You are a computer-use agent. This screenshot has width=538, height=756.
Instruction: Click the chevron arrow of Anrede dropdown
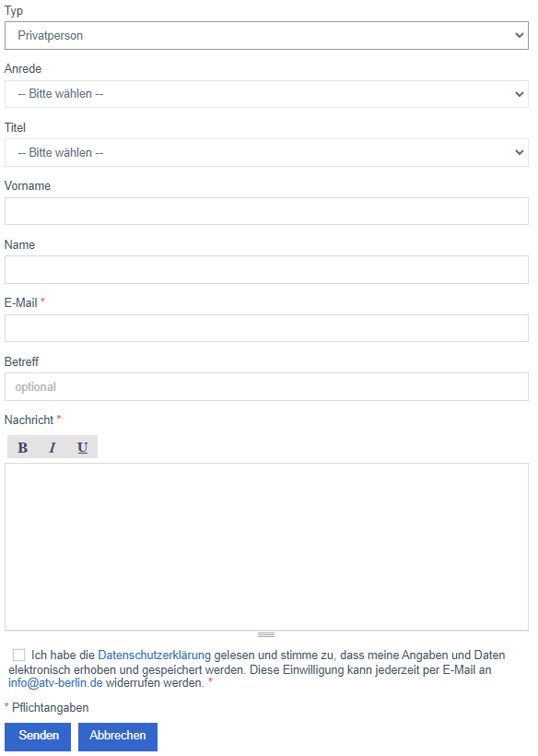tap(519, 94)
